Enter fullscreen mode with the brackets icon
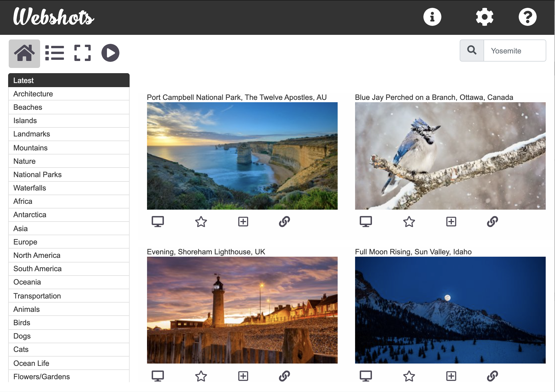Screen dimensions: 555x392 [x=83, y=53]
